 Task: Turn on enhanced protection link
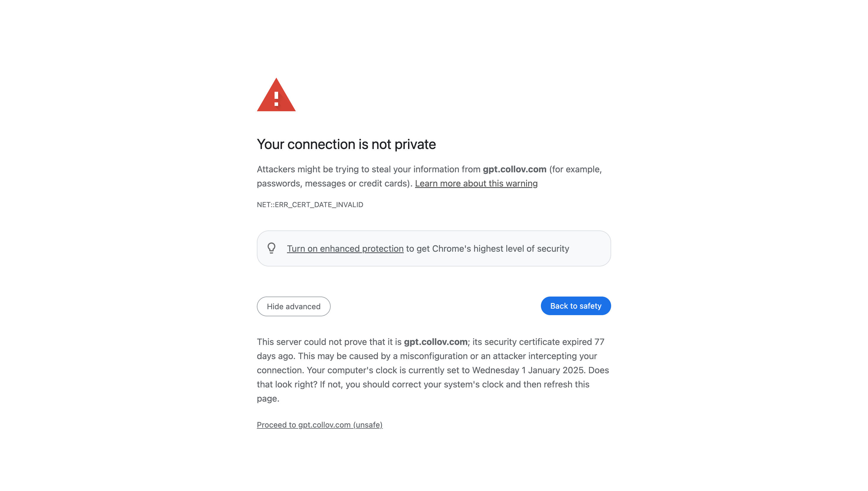tap(345, 248)
